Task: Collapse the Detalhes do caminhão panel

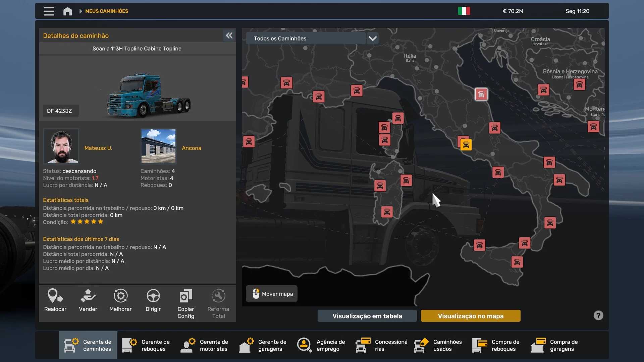Action: [x=229, y=36]
